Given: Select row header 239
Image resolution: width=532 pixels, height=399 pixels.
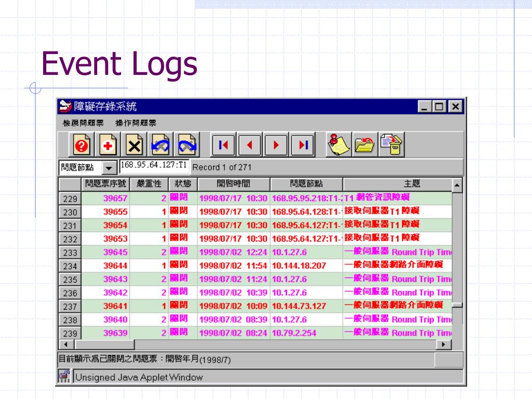Looking at the screenshot, I should click(x=70, y=333).
